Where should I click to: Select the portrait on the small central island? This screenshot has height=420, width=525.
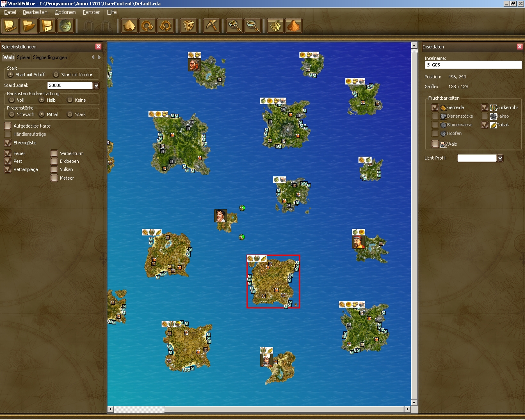(x=221, y=216)
